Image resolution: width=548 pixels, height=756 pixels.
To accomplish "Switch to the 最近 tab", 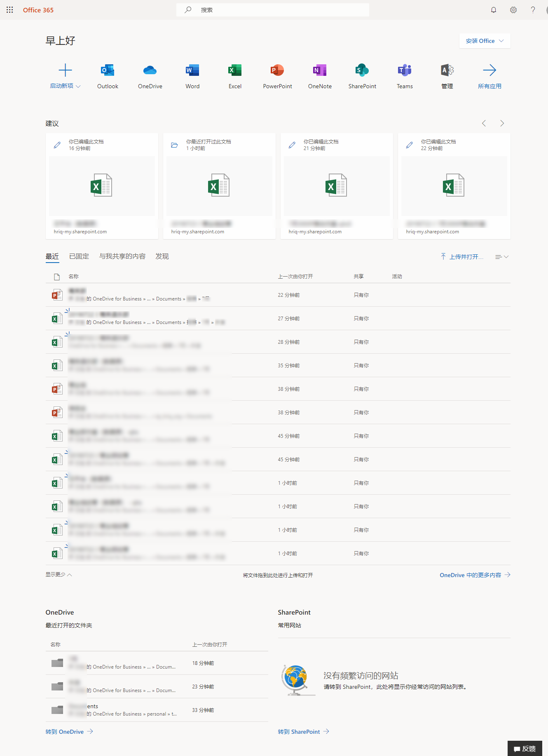I will (52, 256).
